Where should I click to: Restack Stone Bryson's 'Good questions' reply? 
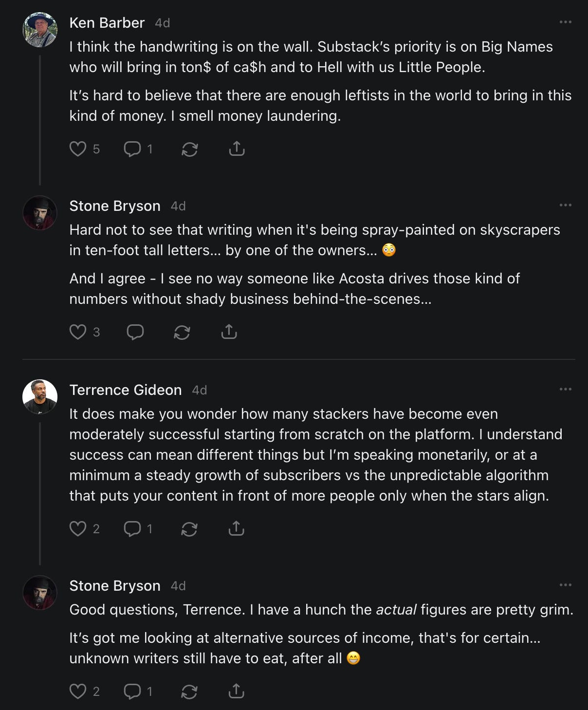(189, 691)
